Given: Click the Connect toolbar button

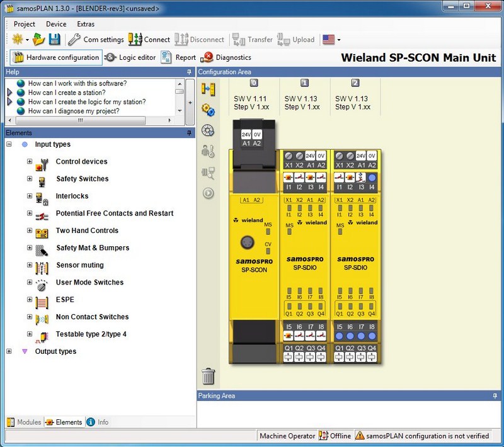Looking at the screenshot, I should [x=149, y=40].
